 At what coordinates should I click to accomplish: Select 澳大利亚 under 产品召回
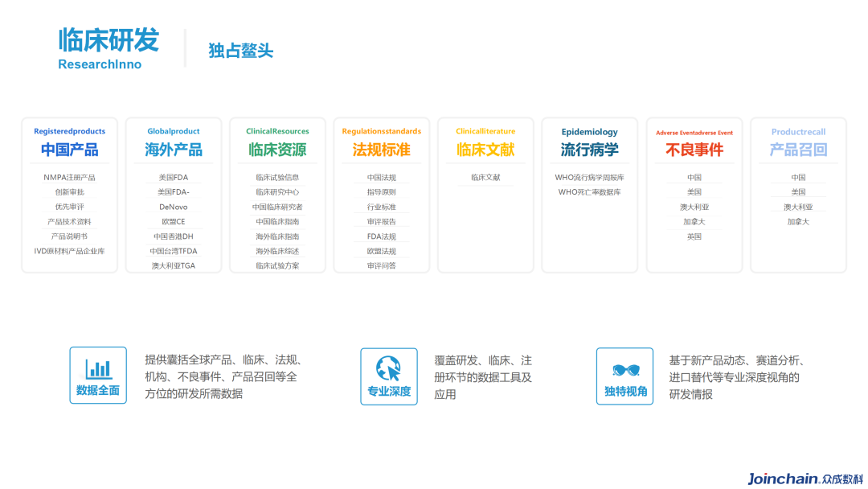pyautogui.click(x=798, y=207)
